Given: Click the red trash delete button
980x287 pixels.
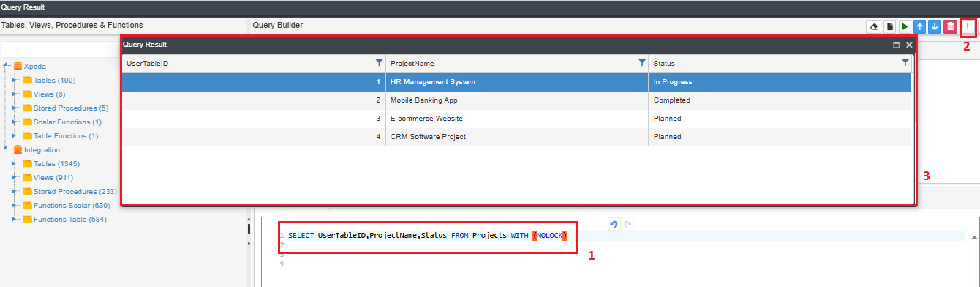Looking at the screenshot, I should pyautogui.click(x=950, y=27).
